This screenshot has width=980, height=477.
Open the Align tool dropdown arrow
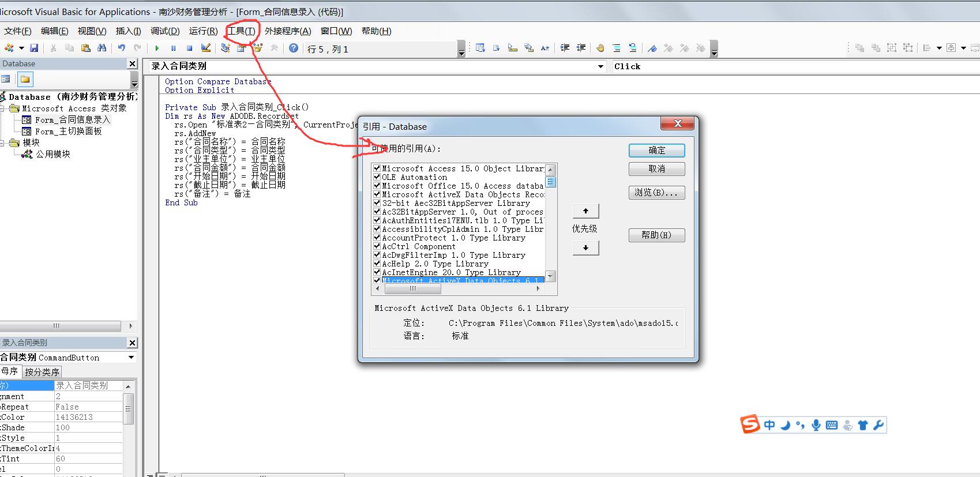pos(939,48)
